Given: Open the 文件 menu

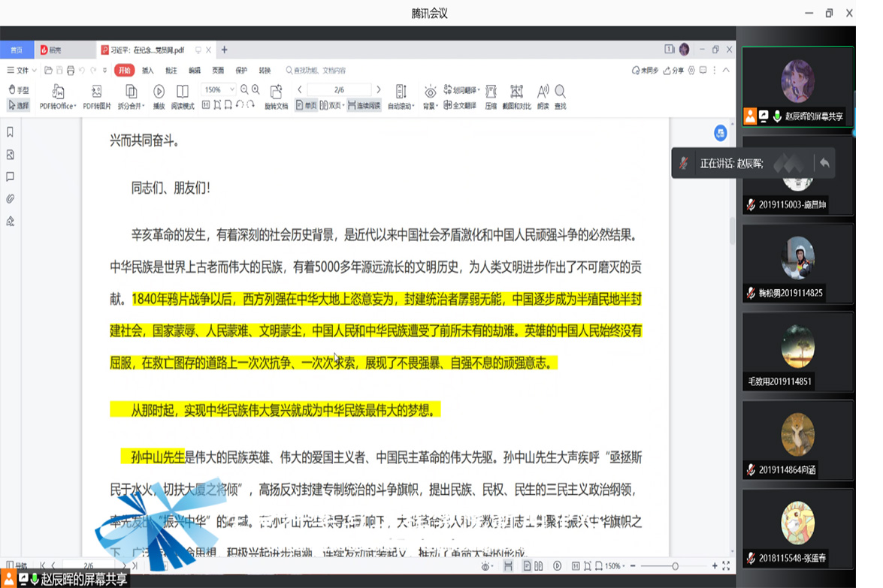Looking at the screenshot, I should [x=23, y=71].
